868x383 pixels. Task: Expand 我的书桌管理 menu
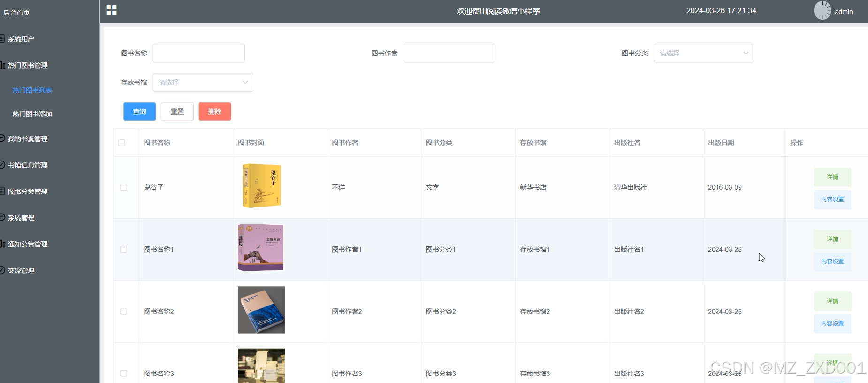[28, 139]
